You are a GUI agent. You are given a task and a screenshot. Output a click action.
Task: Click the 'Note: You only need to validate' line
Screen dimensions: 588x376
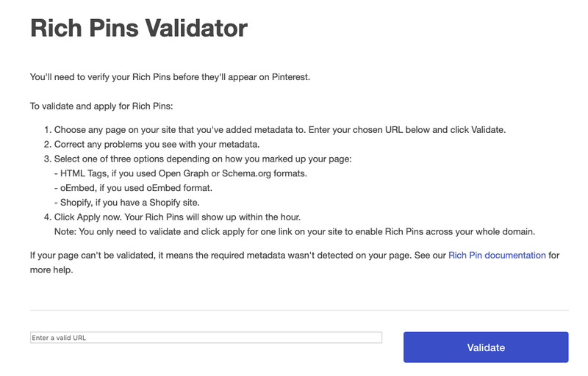[x=295, y=232]
